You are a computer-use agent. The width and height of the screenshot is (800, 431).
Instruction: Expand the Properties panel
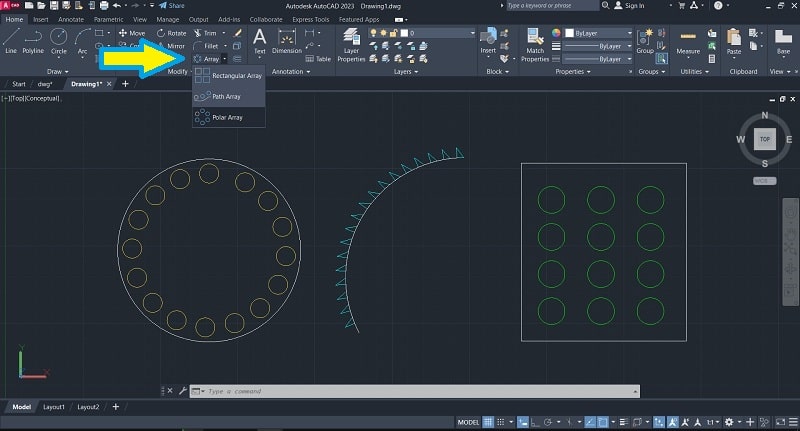click(572, 71)
